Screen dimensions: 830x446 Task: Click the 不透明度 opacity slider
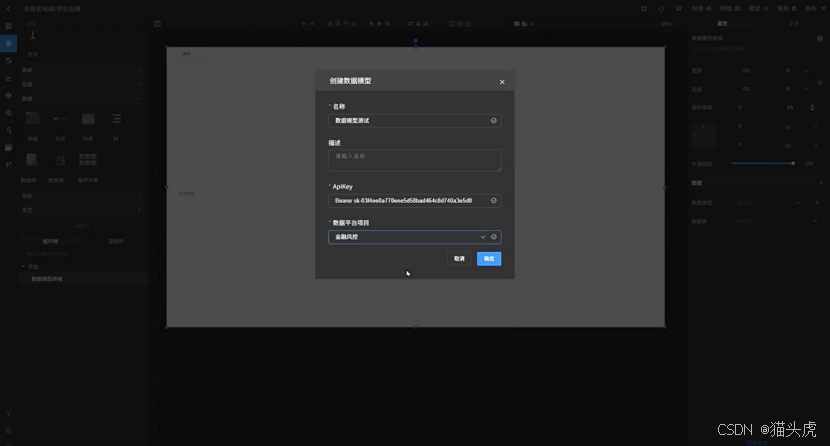tap(762, 163)
